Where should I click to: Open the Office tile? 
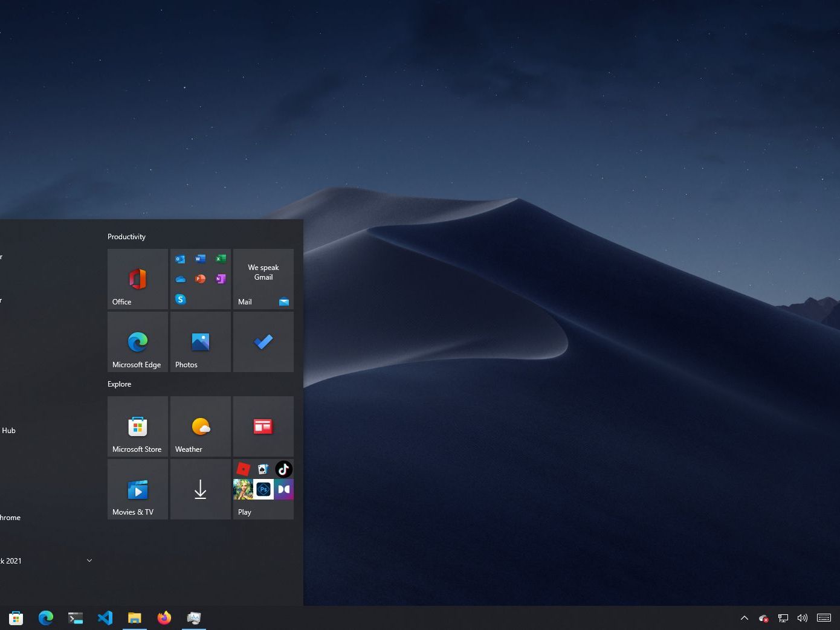pyautogui.click(x=137, y=279)
